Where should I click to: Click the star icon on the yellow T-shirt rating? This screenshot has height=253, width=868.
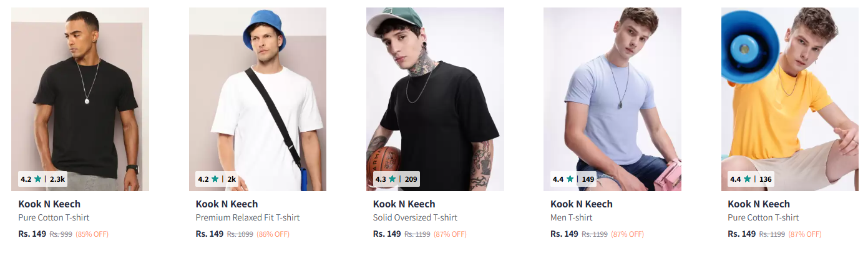[747, 179]
